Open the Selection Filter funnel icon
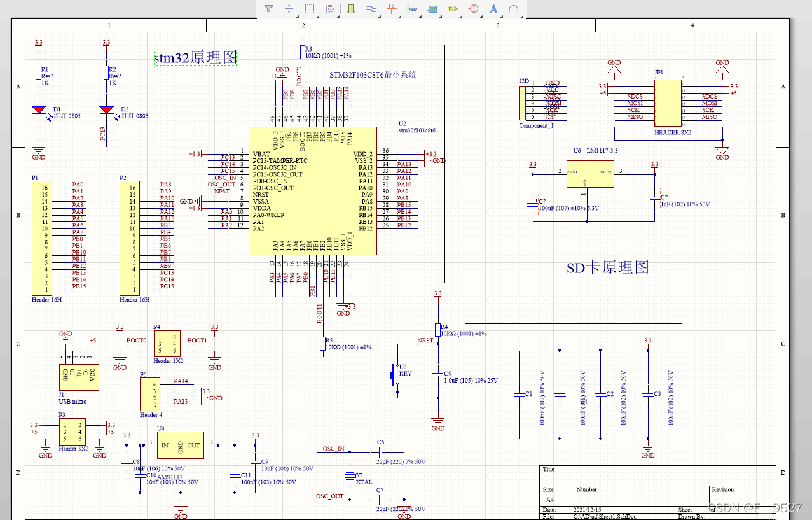The image size is (812, 520). pyautogui.click(x=268, y=9)
